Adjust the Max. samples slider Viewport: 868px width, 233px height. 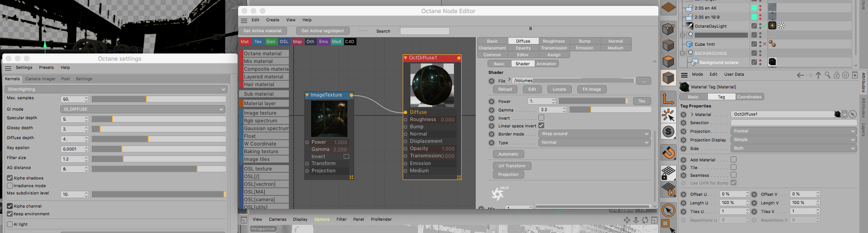(x=158, y=99)
